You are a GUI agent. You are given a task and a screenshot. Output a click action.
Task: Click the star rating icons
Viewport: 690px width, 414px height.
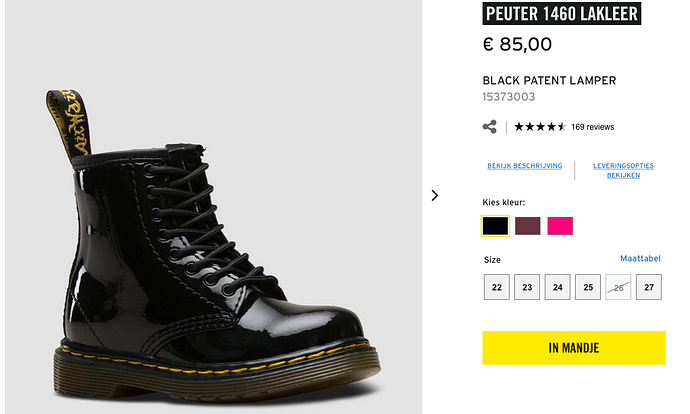(540, 127)
